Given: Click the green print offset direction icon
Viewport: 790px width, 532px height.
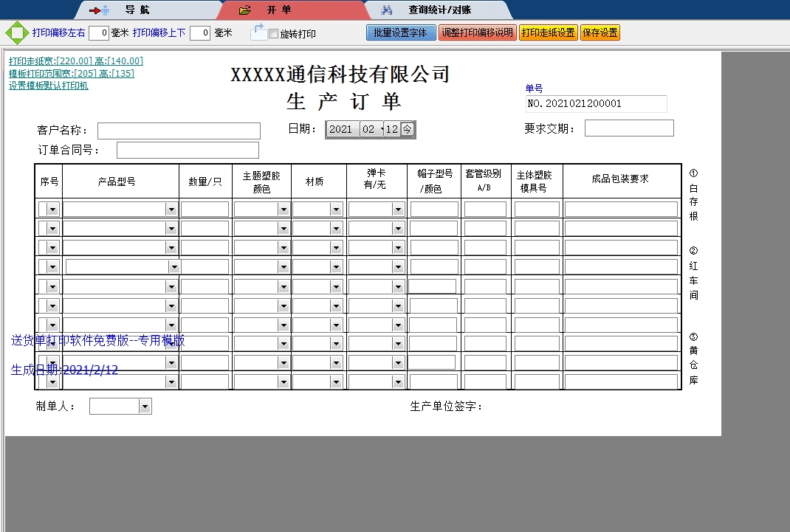Looking at the screenshot, I should click(16, 32).
